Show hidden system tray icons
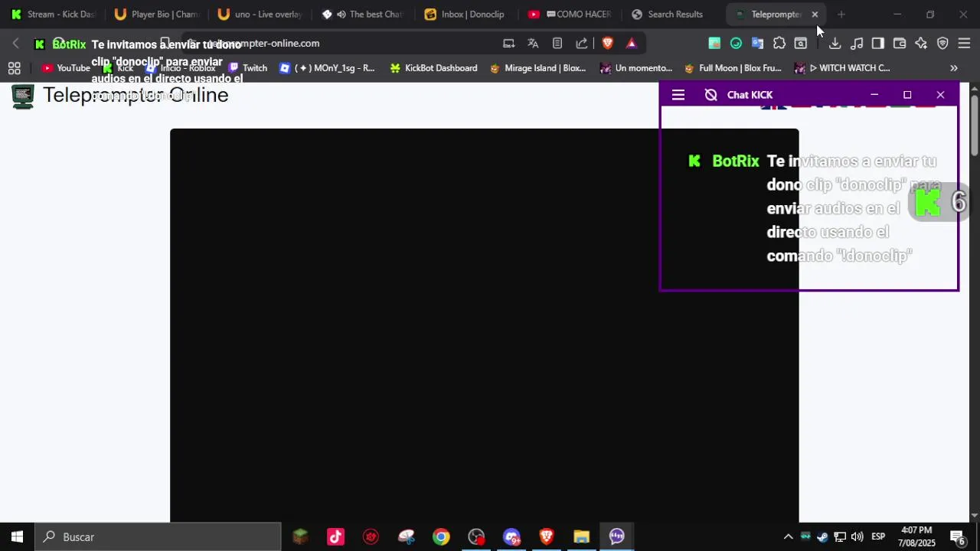The height and width of the screenshot is (551, 980). coord(788,536)
